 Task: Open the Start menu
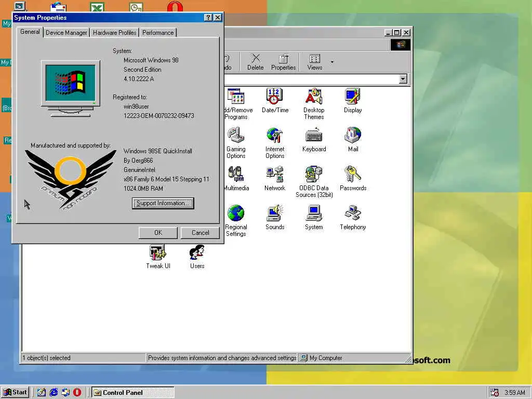(15, 392)
